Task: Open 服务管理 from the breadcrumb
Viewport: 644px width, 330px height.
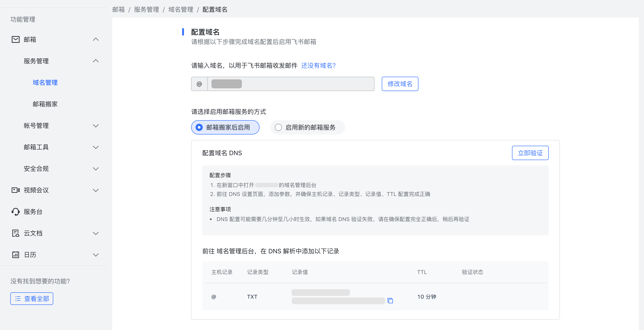Action: [146, 9]
